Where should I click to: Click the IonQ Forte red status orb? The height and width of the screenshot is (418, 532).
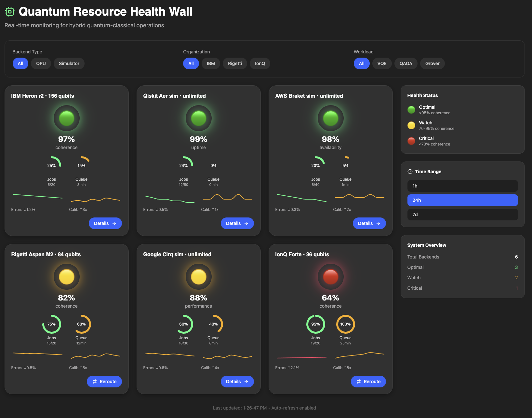click(x=330, y=277)
